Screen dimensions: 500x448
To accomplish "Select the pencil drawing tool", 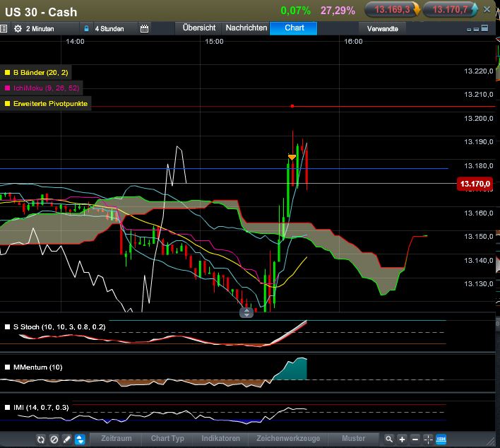I will click(66, 439).
